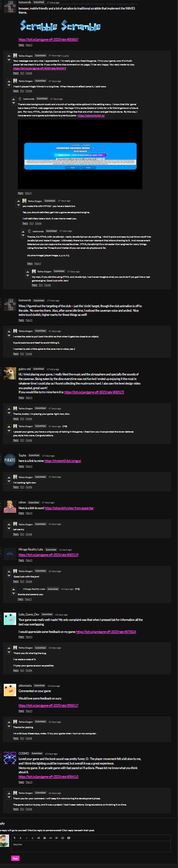Insert numbered list in reply editor
Image resolution: width=178 pixels, height=868 pixels.
[44, 838]
